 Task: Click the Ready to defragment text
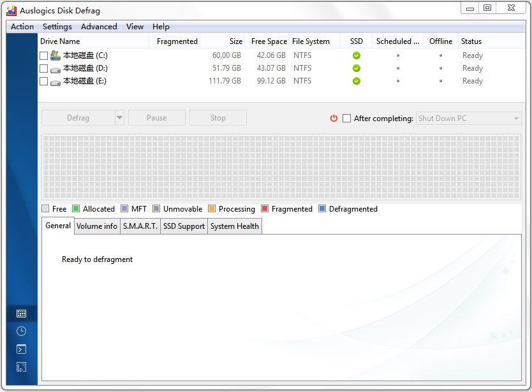(97, 259)
